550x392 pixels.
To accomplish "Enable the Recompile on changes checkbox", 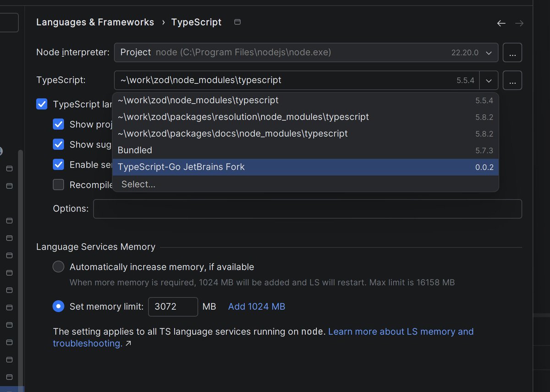I will 58,185.
